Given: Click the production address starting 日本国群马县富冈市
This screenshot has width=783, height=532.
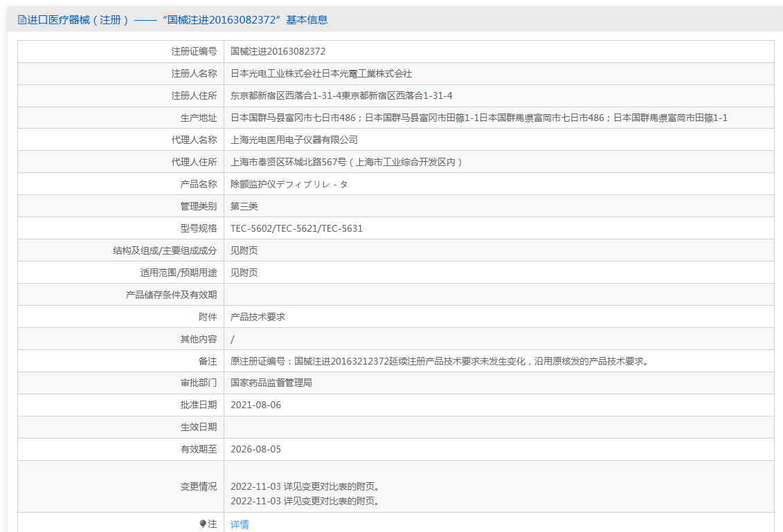Looking at the screenshot, I should [x=479, y=118].
